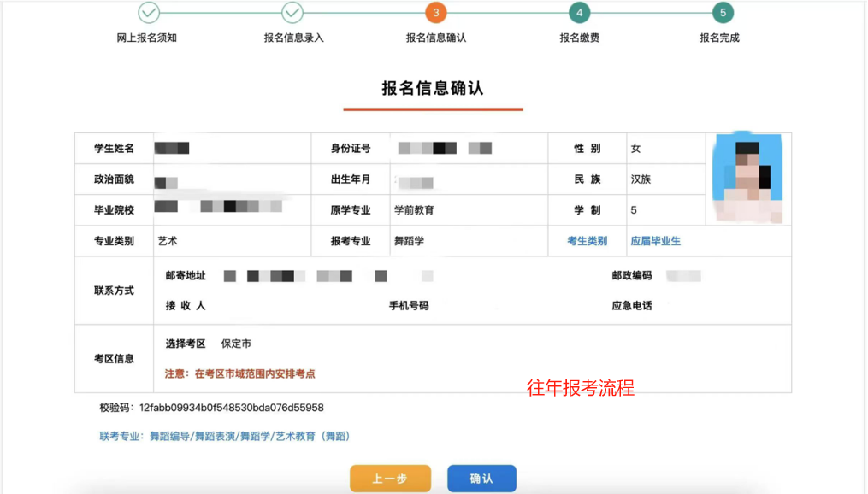The image size is (868, 494).
Task: Click the 往年报考流程 red annotation text
Action: 582,387
